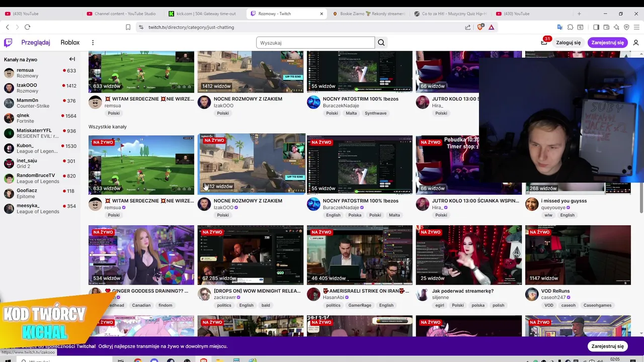
Task: Click zackrawrr channel avatar
Action: pyautogui.click(x=204, y=294)
